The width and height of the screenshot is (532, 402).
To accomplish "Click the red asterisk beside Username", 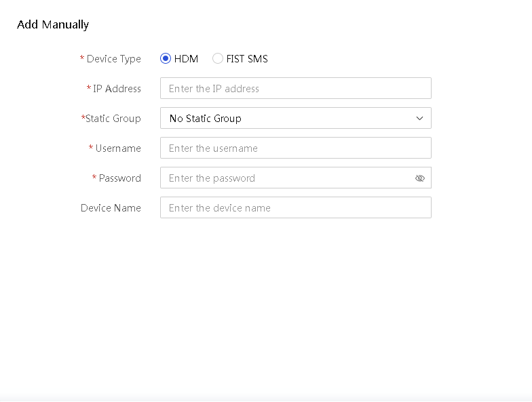I will pyautogui.click(x=91, y=147).
